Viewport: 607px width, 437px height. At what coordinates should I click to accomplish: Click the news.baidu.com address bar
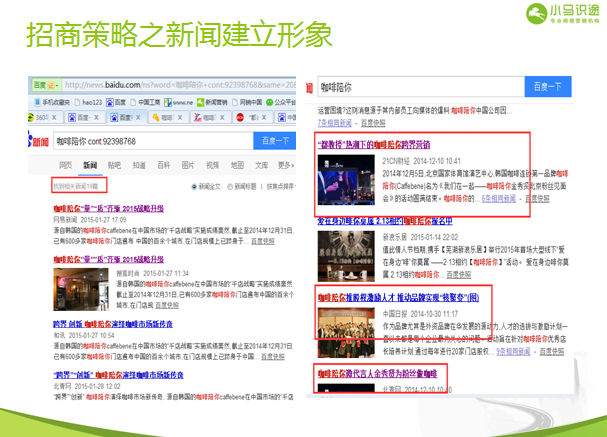point(180,85)
